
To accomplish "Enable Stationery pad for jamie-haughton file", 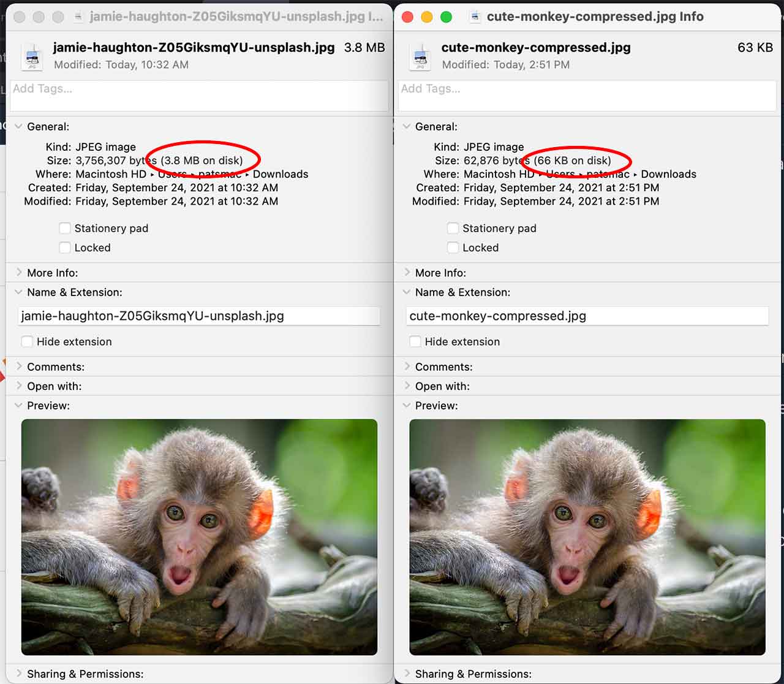I will point(65,228).
